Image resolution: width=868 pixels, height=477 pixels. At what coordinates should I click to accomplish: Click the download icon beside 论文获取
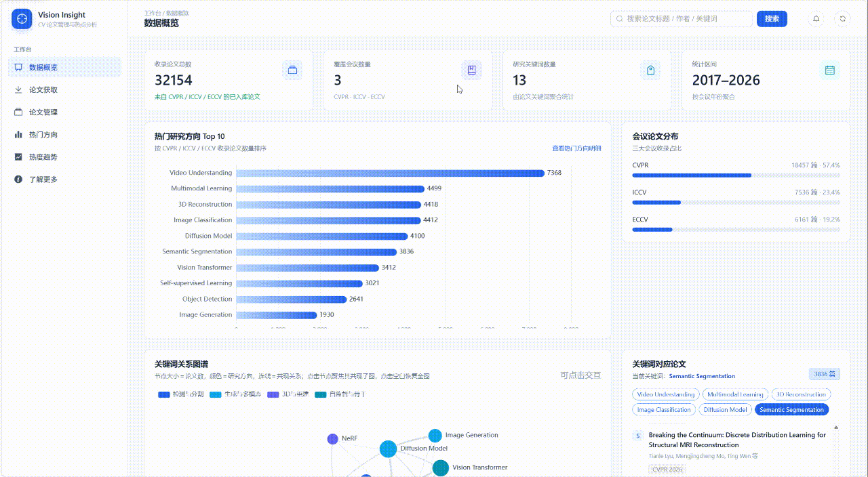[x=18, y=89]
